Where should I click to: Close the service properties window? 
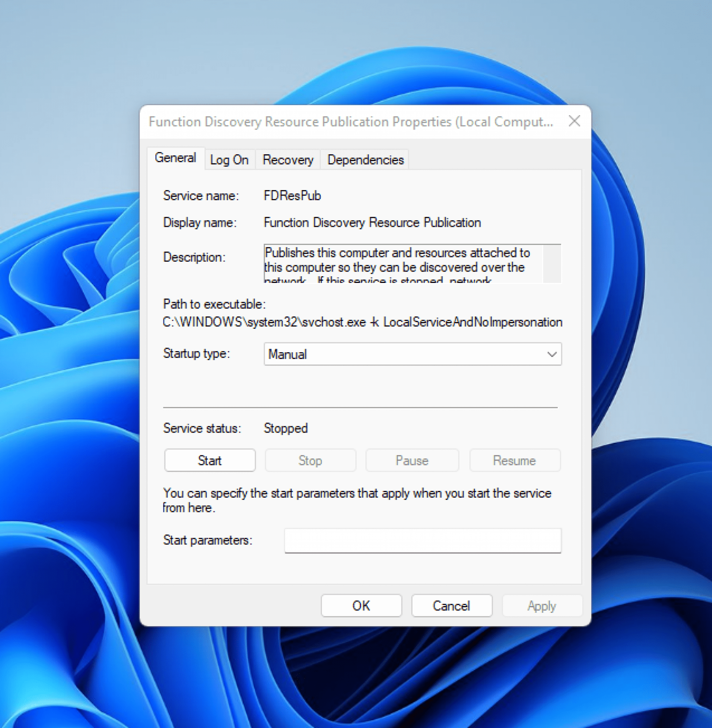(x=575, y=121)
